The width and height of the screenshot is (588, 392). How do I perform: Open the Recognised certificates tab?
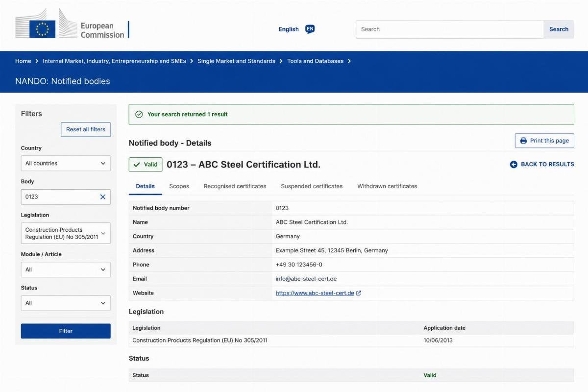tap(235, 186)
